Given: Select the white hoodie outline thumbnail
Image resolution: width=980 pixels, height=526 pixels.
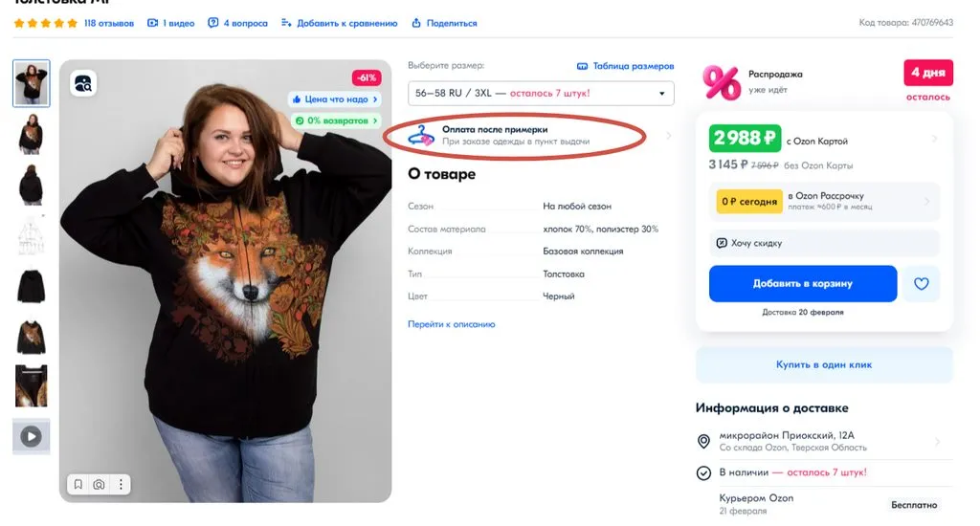Looking at the screenshot, I should click(x=31, y=234).
